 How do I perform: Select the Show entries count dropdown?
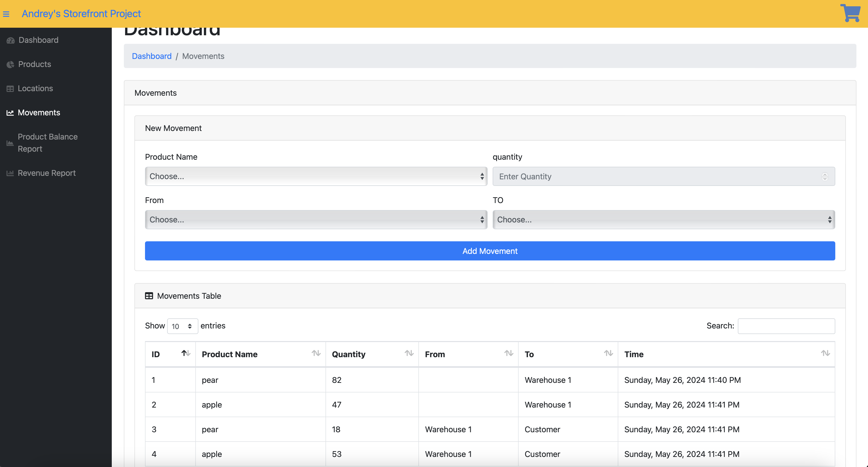(x=182, y=326)
